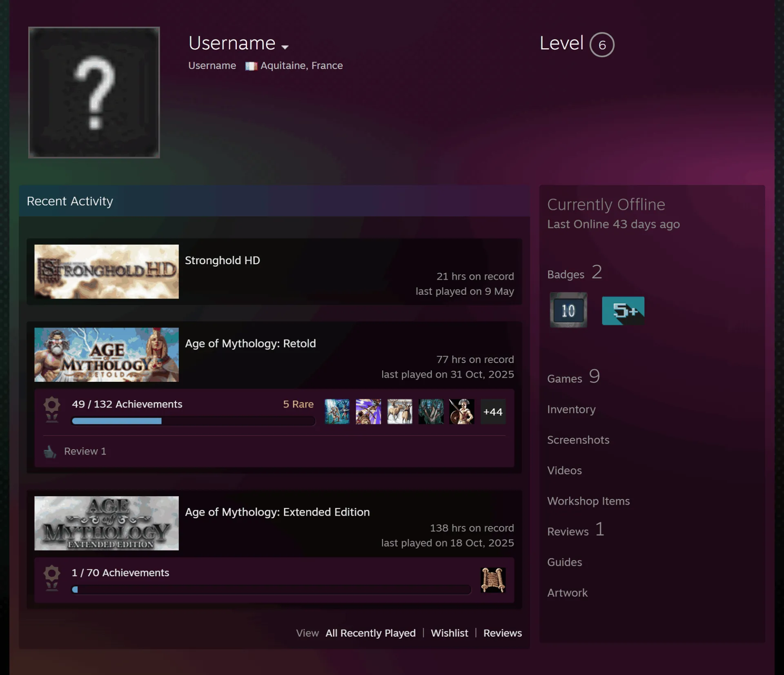Screen dimensions: 784x675
Task: Open the 49 / 132 Achievements link
Action: point(127,404)
